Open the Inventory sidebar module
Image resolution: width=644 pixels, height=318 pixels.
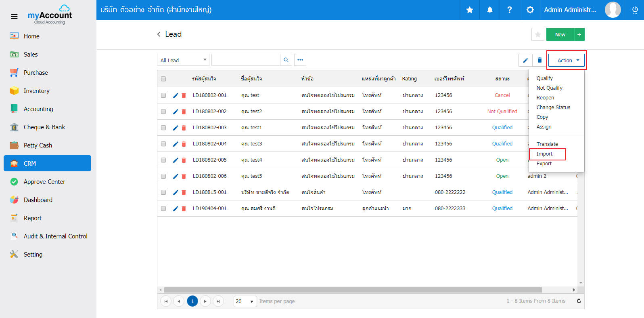[48, 91]
